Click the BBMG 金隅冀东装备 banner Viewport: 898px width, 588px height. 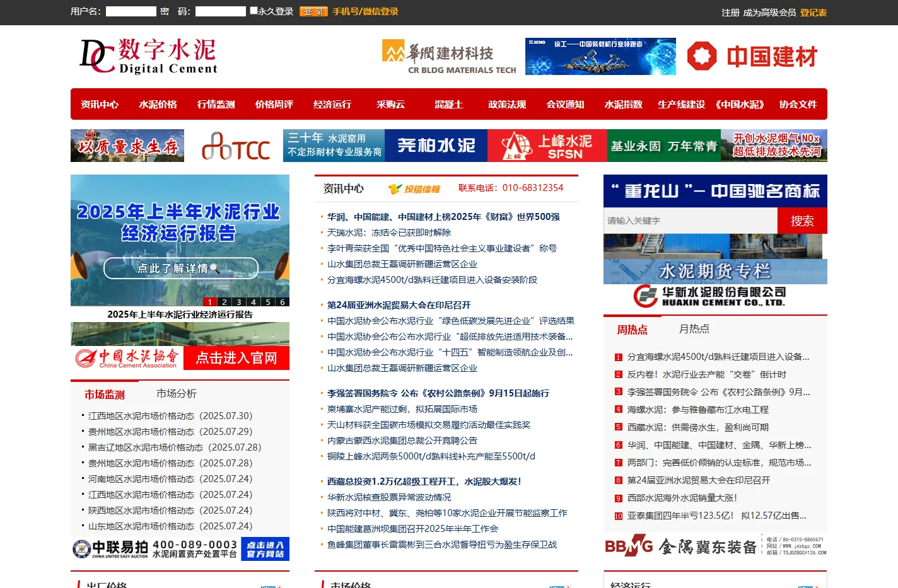coord(715,546)
